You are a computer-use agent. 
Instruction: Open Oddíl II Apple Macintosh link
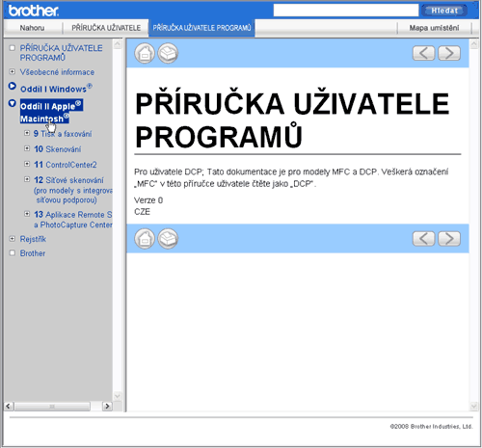pyautogui.click(x=51, y=112)
